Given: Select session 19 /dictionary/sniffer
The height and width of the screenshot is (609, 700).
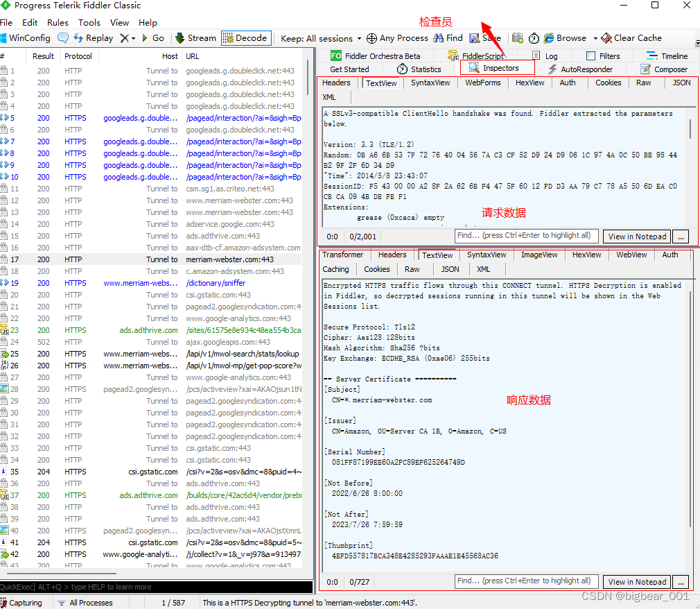Looking at the screenshot, I should tap(150, 283).
